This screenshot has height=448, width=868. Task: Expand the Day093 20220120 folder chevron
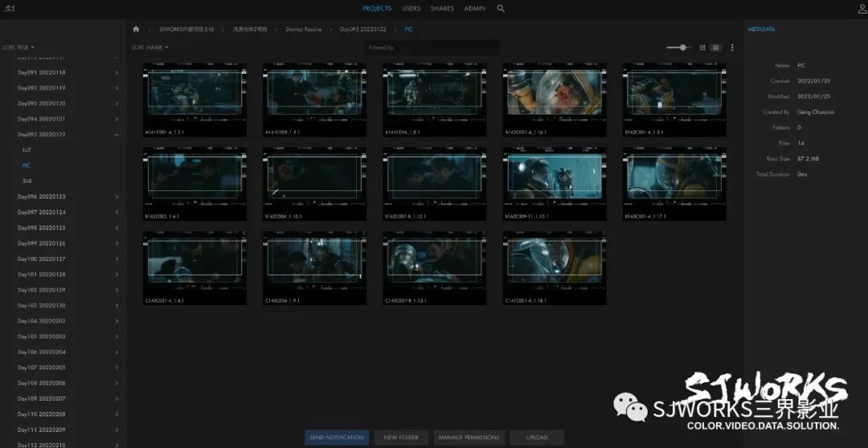117,104
